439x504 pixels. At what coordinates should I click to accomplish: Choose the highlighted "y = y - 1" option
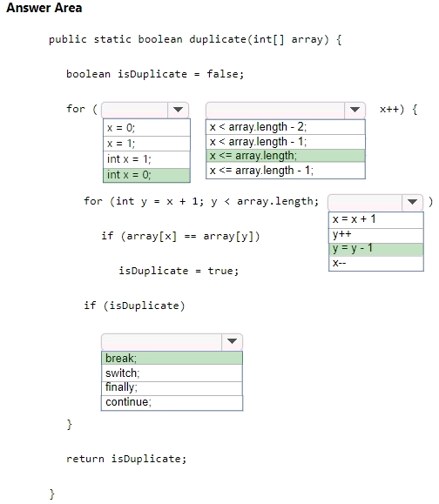click(376, 250)
